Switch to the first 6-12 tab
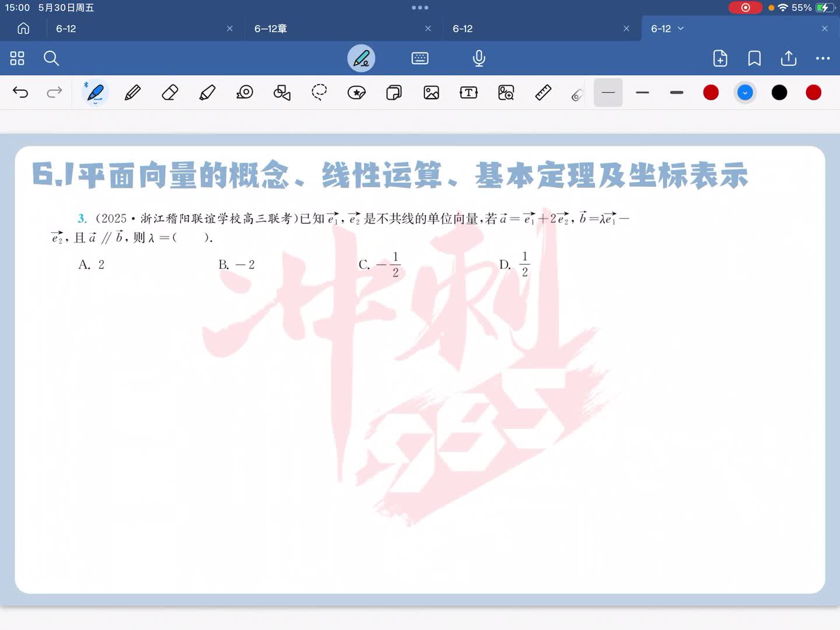840x630 pixels. point(66,29)
